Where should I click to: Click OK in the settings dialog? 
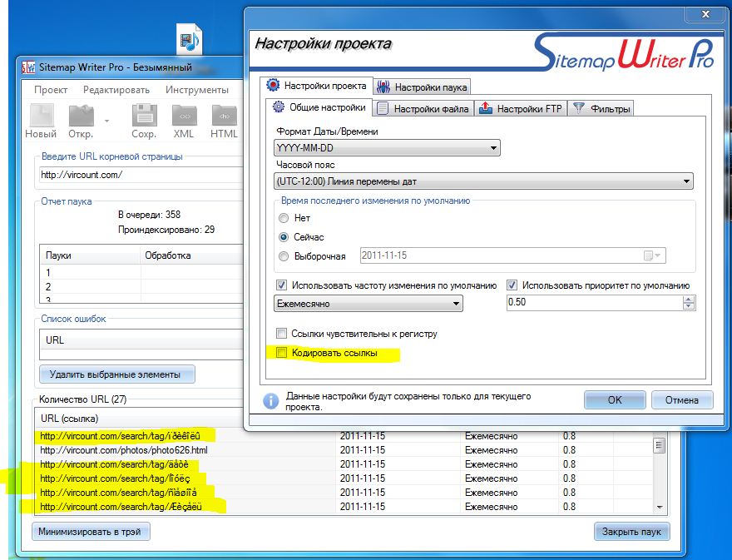(615, 399)
